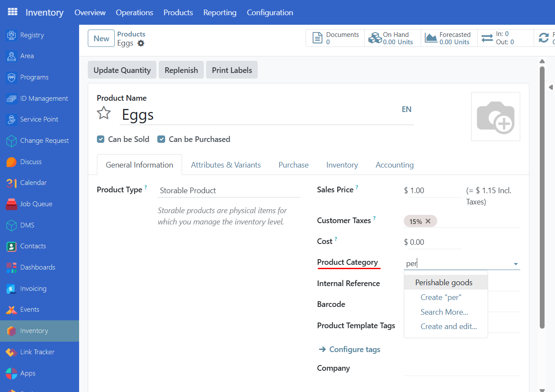Open Calendar app in sidebar
Image resolution: width=555 pixels, height=392 pixels.
pos(33,183)
